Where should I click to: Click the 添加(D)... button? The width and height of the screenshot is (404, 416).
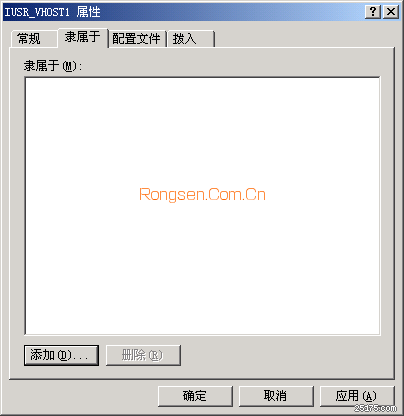click(x=61, y=355)
